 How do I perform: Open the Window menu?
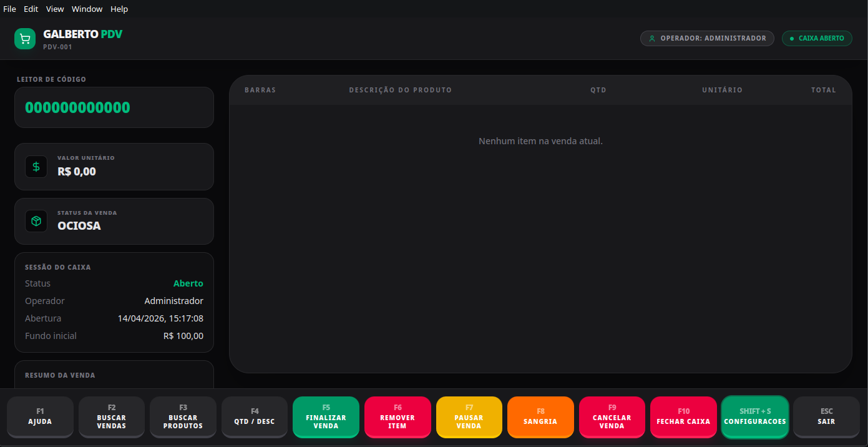(x=87, y=9)
